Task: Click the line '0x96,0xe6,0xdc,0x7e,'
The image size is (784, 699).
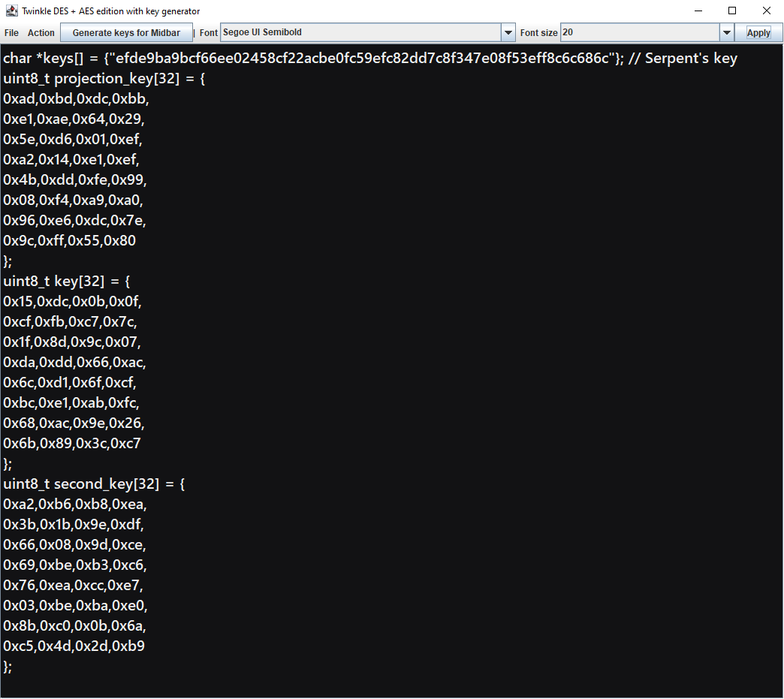Action: pyautogui.click(x=74, y=221)
